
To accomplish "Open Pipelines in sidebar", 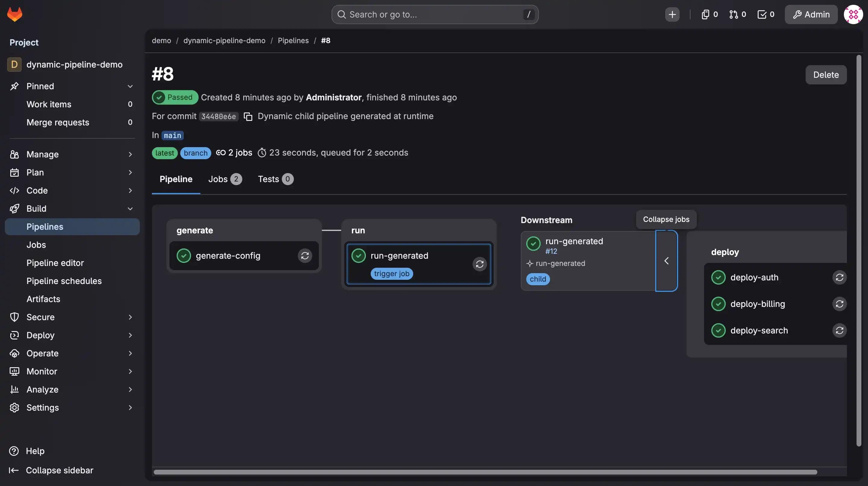I will pyautogui.click(x=72, y=227).
